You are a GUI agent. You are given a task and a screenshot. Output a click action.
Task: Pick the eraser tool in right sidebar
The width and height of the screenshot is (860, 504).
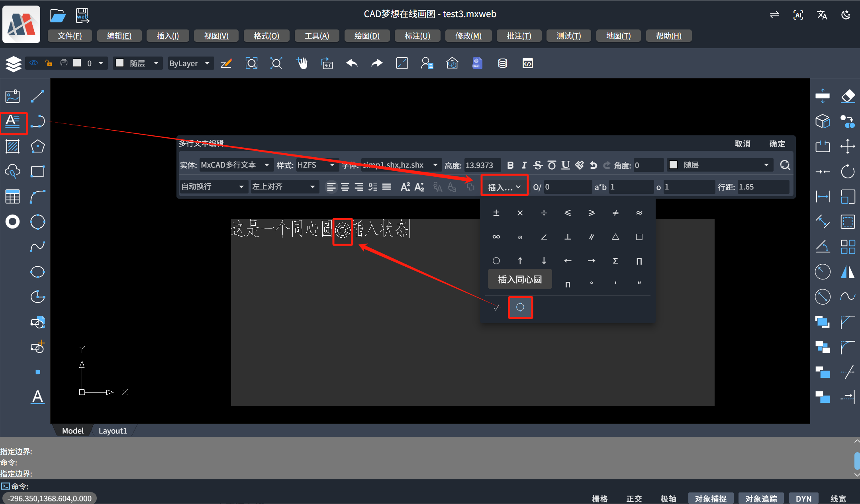pos(848,96)
